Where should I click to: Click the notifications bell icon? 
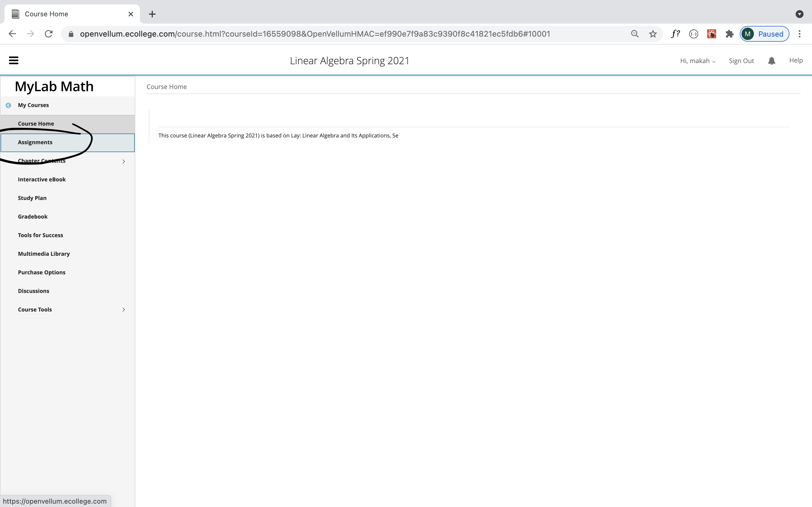771,61
